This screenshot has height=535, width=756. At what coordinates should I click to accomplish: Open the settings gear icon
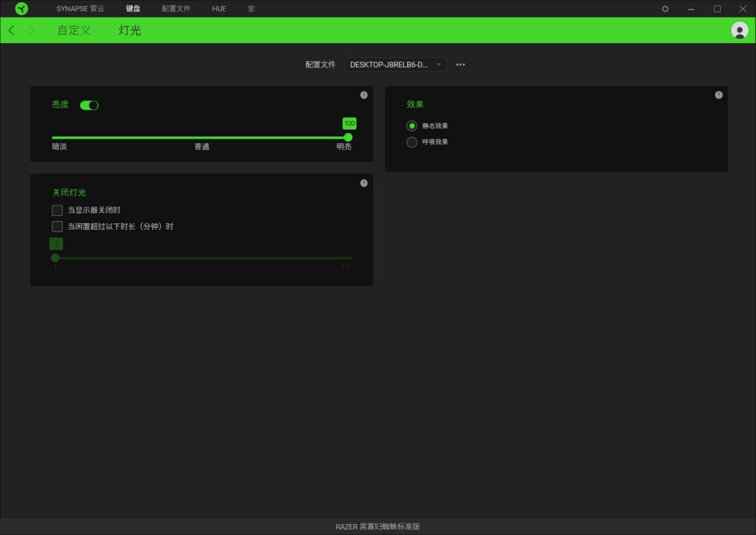(x=665, y=9)
